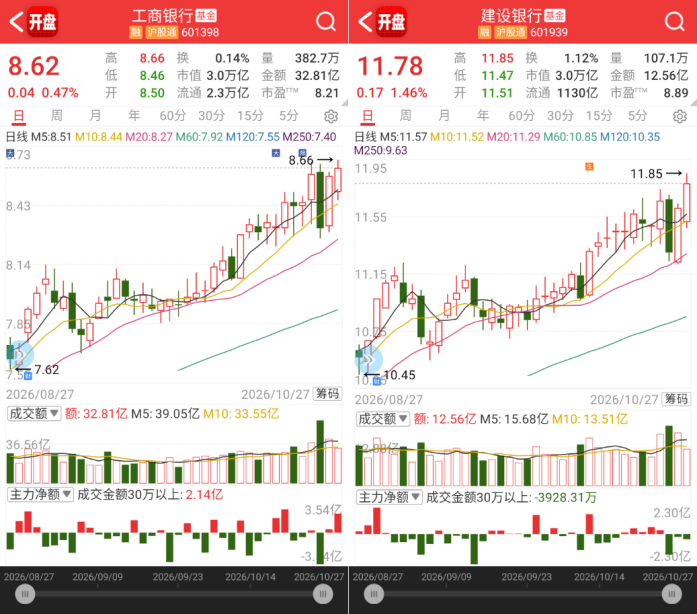Screen dimensions: 697x614
Task: Tap blue event marker left of 8.66 on 工商银行 chart
Action: click(x=276, y=153)
